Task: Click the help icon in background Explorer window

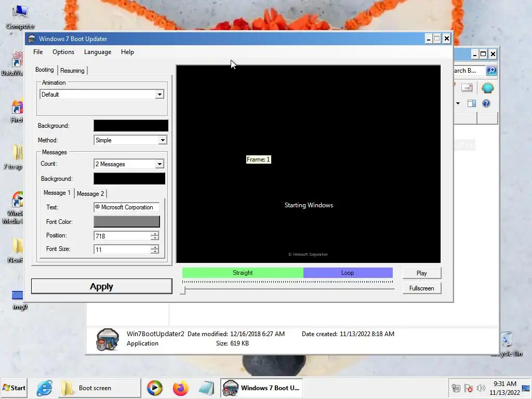Action: (x=486, y=103)
